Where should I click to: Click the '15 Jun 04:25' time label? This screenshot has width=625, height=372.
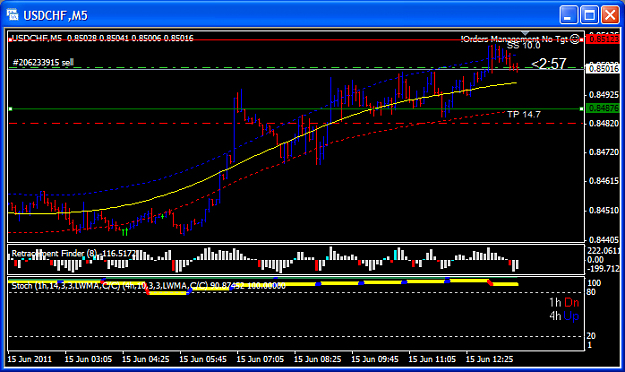click(x=145, y=359)
